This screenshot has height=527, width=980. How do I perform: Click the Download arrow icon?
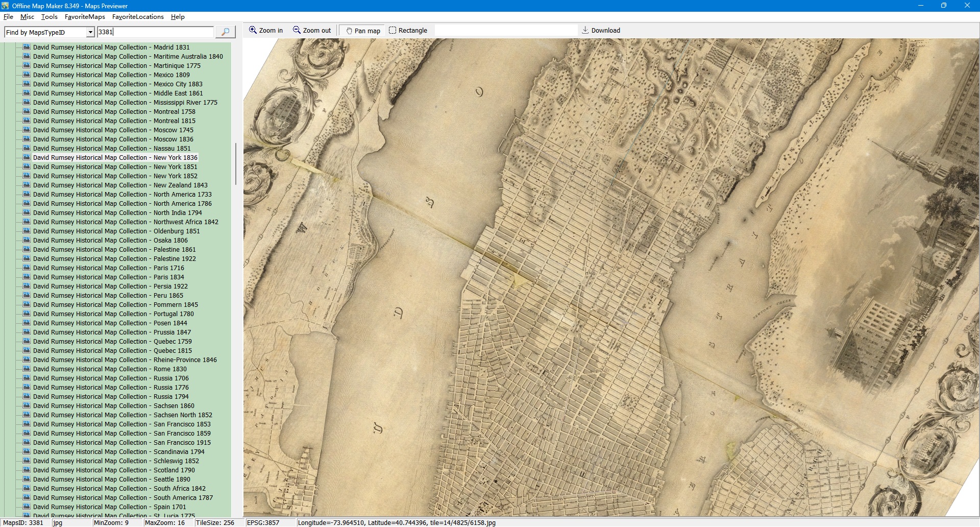click(585, 30)
